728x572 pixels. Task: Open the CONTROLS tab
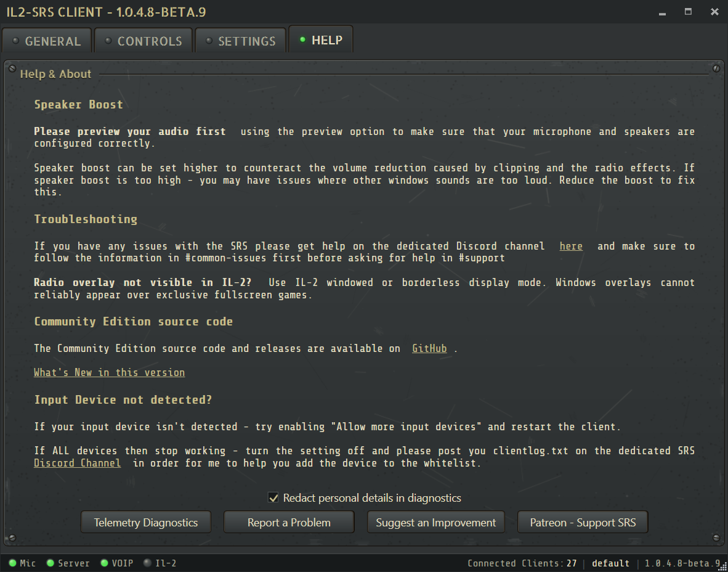(x=144, y=41)
